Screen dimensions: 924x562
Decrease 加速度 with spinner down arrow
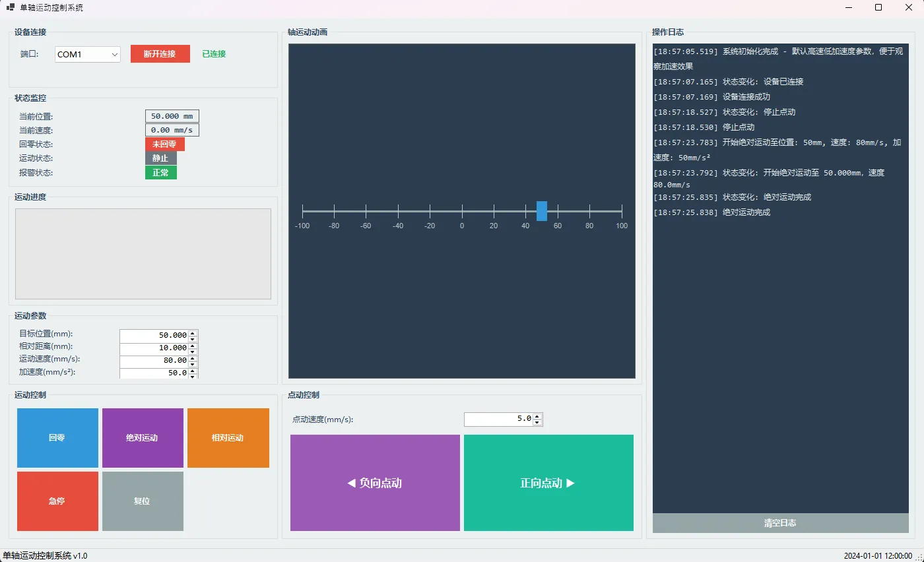tap(193, 376)
